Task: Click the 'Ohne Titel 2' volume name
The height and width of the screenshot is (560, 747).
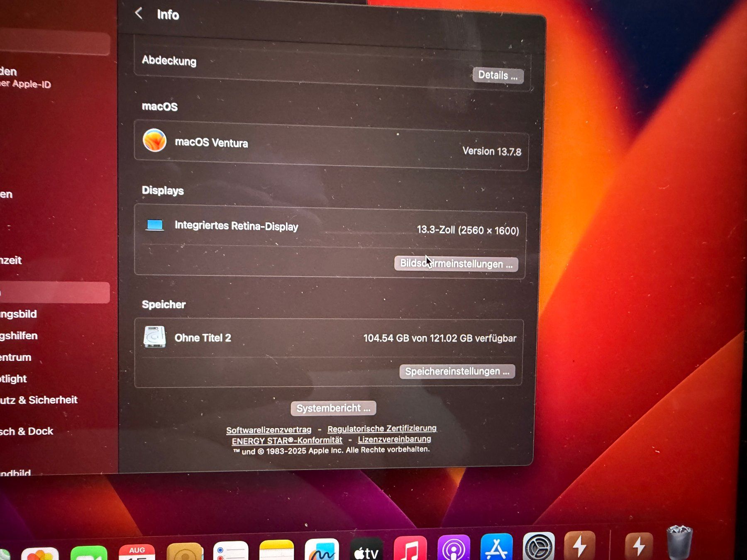Action: click(x=203, y=338)
